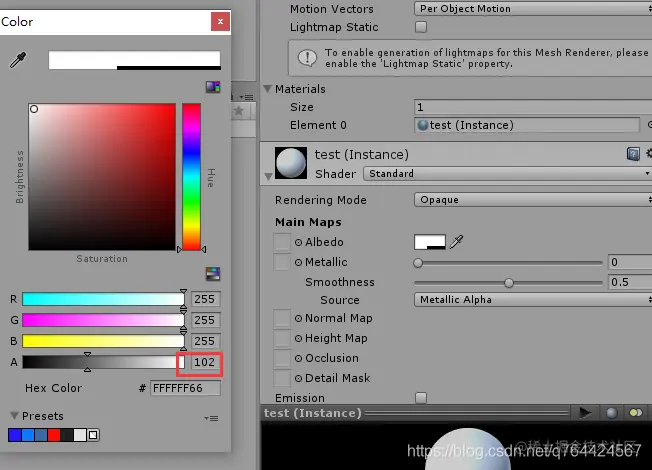Screen dimensions: 652x470
Task: Click the B value field showing 255
Action: [206, 341]
